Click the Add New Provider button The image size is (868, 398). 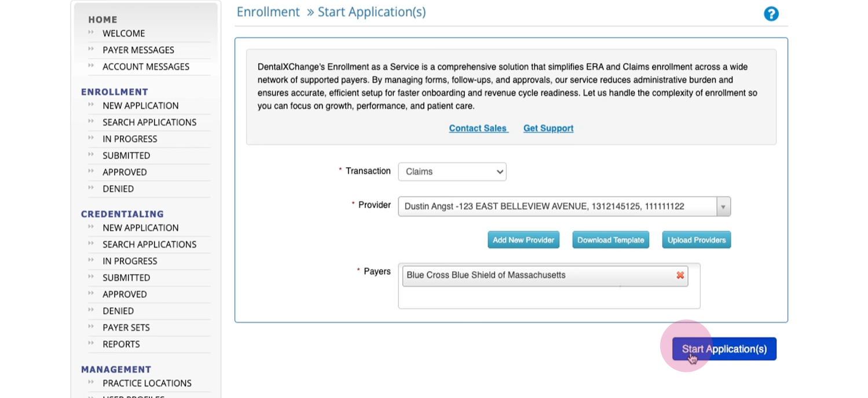pyautogui.click(x=523, y=240)
